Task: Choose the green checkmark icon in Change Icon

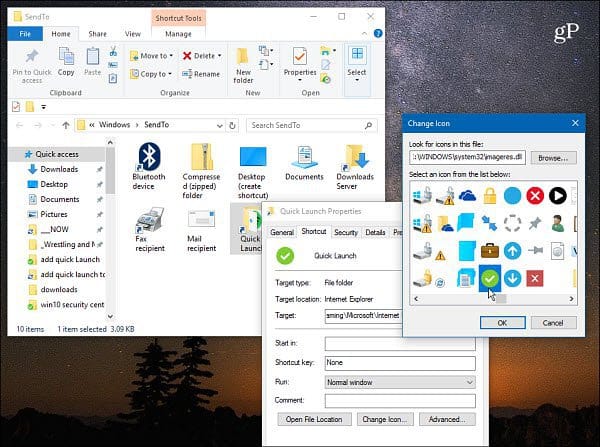Action: tap(490, 278)
